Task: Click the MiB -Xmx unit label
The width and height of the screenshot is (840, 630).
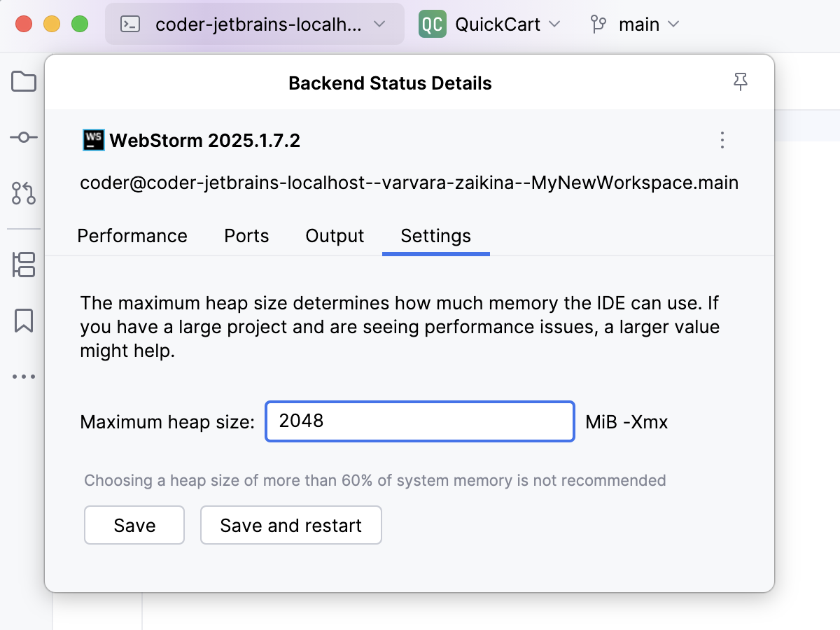Action: [627, 422]
